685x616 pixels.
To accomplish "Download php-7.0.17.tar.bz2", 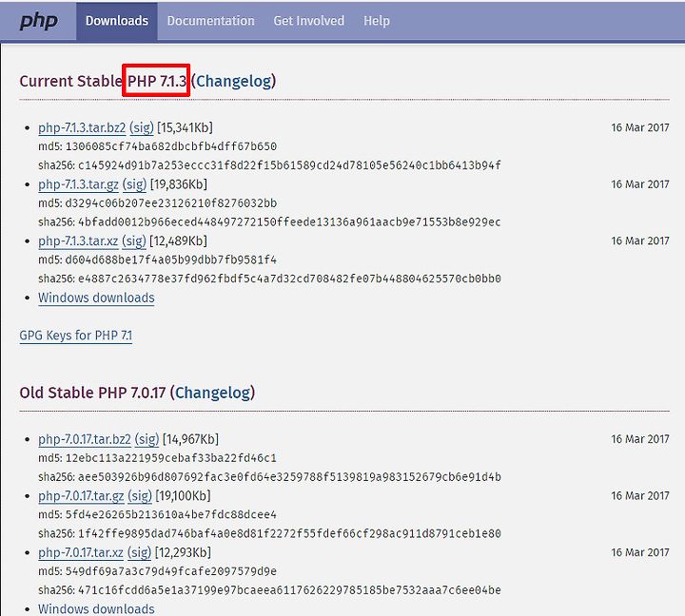I will click(85, 439).
